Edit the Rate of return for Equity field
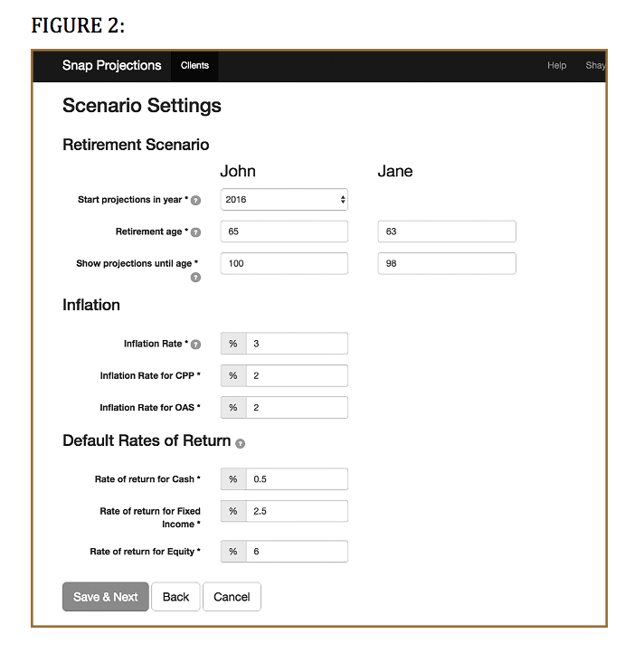644x653 pixels. 296,552
